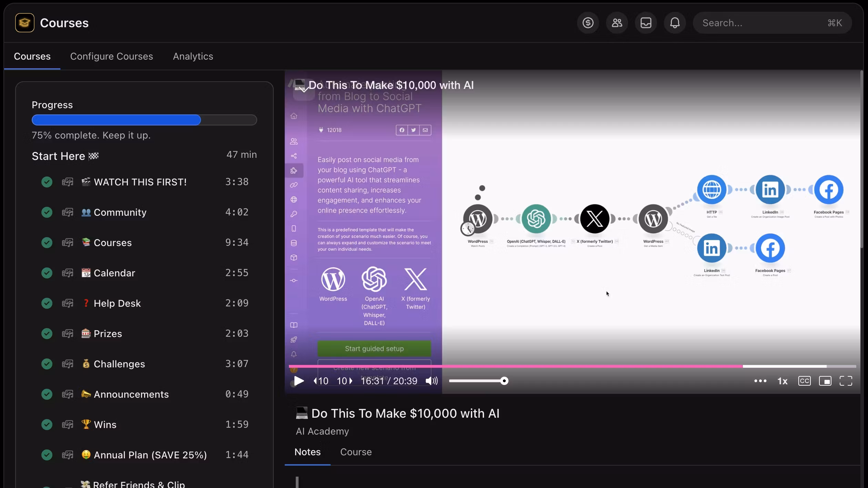Open the inbox tray icon

point(646,23)
